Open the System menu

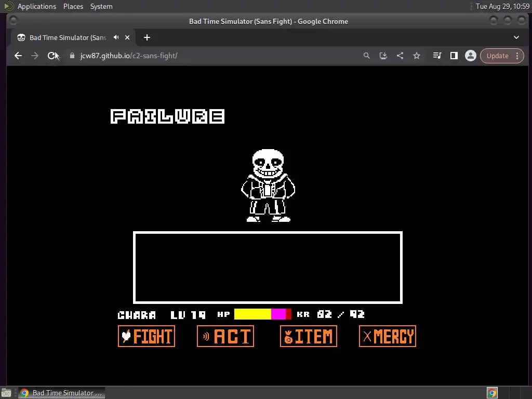point(101,6)
